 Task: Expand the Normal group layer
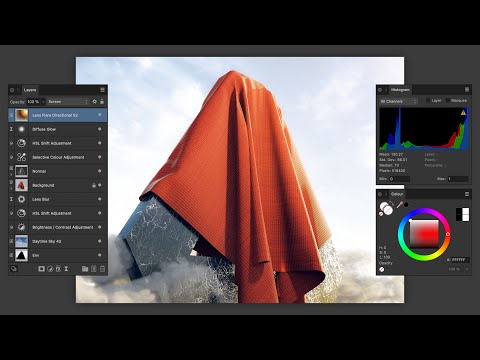[x=11, y=174]
